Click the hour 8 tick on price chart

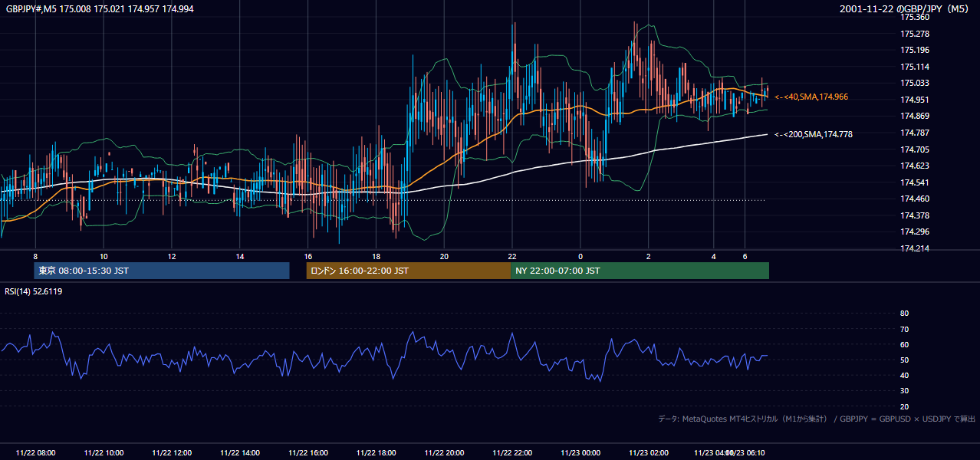click(x=35, y=256)
